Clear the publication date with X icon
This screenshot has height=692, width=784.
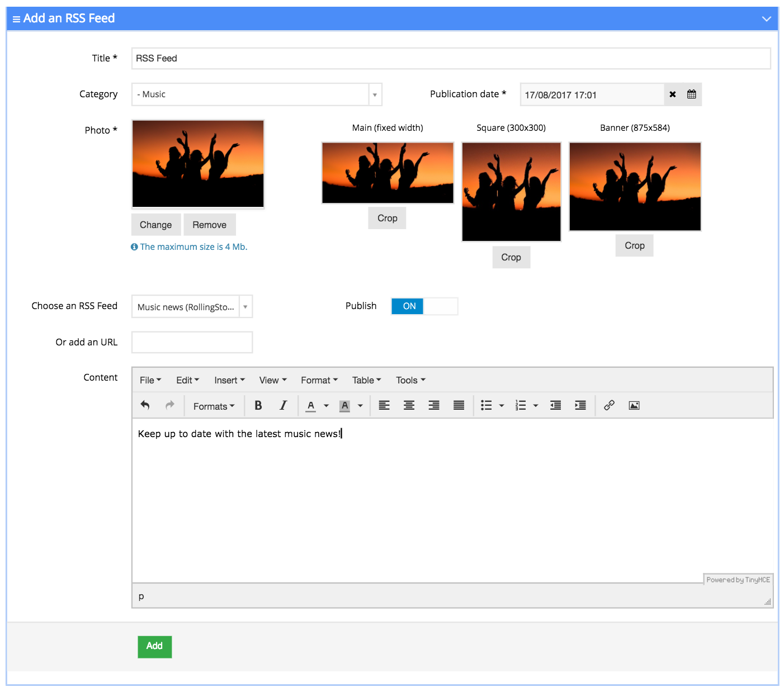673,94
